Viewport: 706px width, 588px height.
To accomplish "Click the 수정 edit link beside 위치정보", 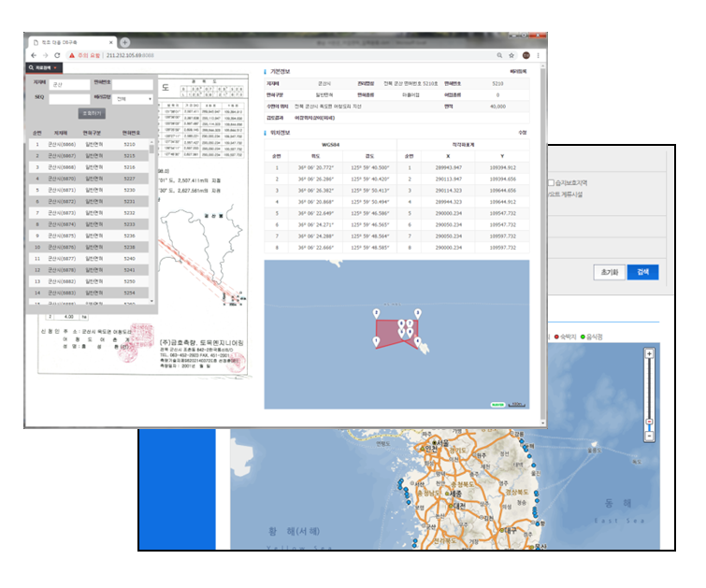I will [523, 133].
